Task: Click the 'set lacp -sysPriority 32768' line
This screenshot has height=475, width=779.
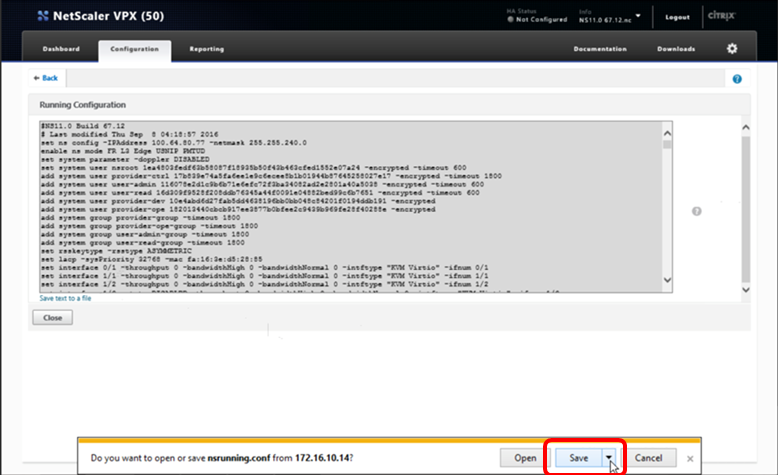Action: (x=152, y=259)
